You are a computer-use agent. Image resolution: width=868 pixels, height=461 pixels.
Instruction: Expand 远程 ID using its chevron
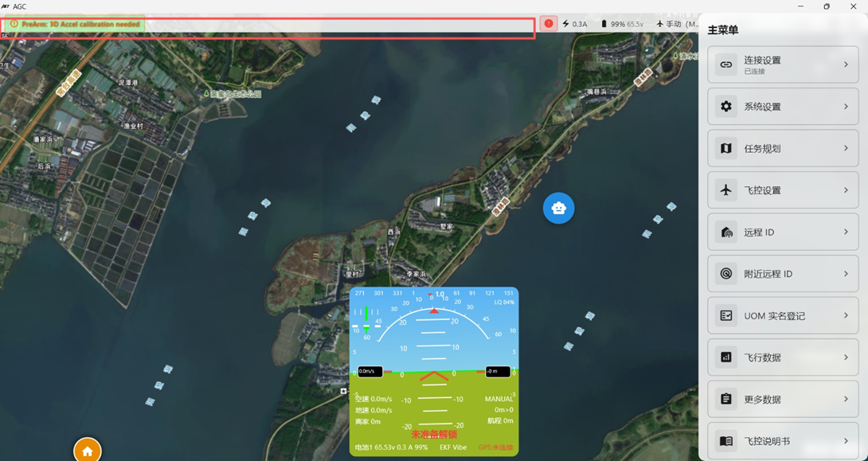pyautogui.click(x=846, y=232)
